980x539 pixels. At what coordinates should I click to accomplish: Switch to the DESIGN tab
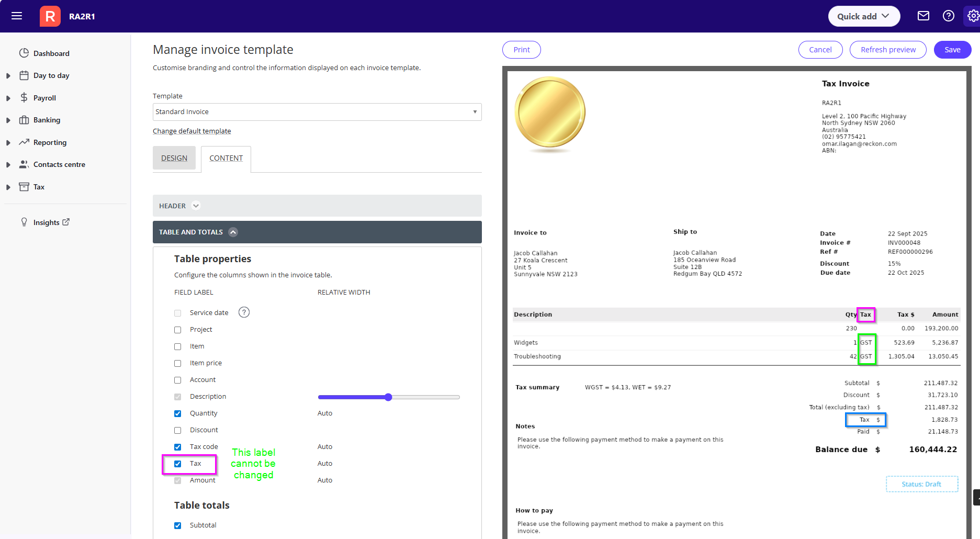(174, 158)
